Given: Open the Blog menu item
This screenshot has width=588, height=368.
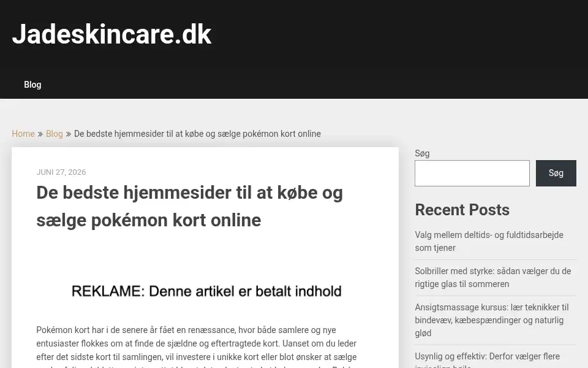Looking at the screenshot, I should [32, 85].
